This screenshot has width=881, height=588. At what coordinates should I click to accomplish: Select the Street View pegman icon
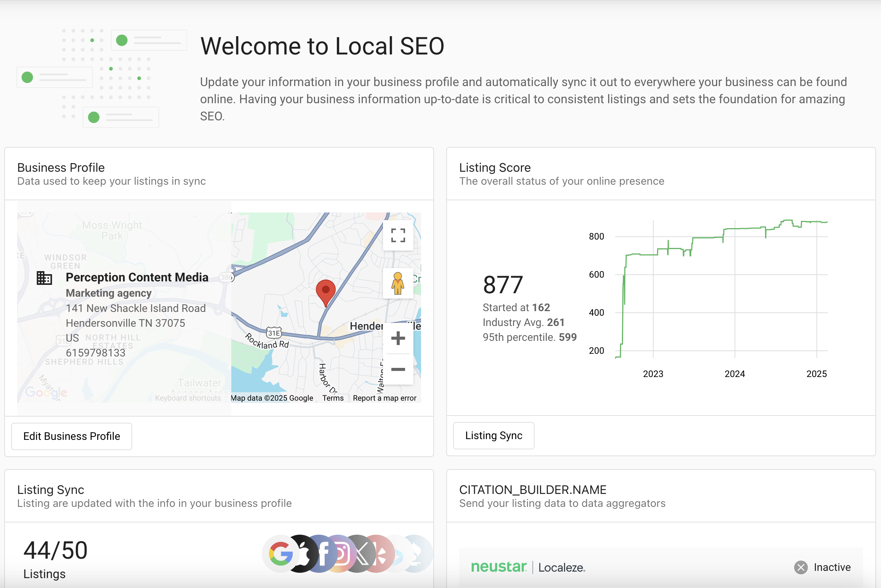click(x=398, y=283)
